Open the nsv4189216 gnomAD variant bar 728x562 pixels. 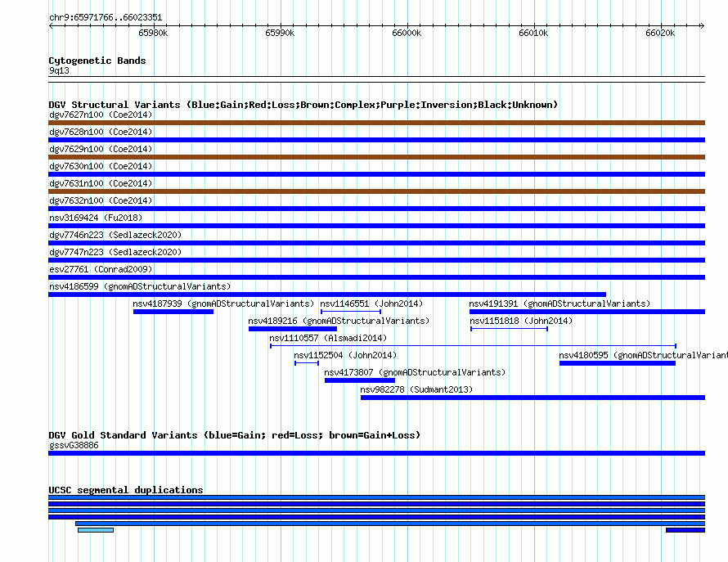pos(293,329)
